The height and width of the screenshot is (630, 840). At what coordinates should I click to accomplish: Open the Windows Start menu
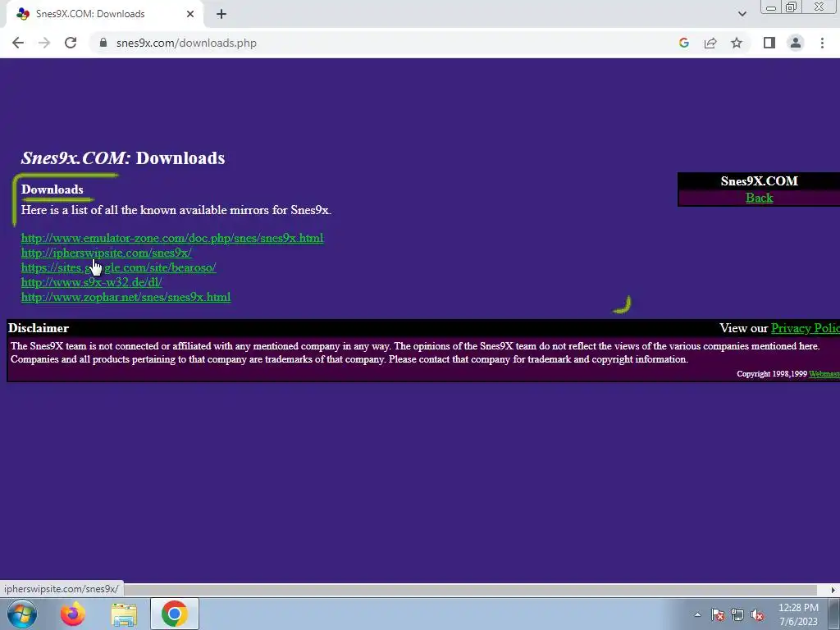click(22, 614)
